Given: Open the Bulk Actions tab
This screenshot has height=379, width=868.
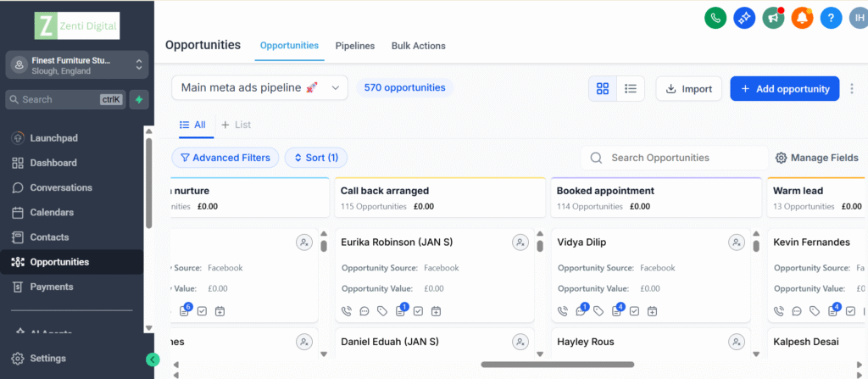Looking at the screenshot, I should (x=418, y=46).
